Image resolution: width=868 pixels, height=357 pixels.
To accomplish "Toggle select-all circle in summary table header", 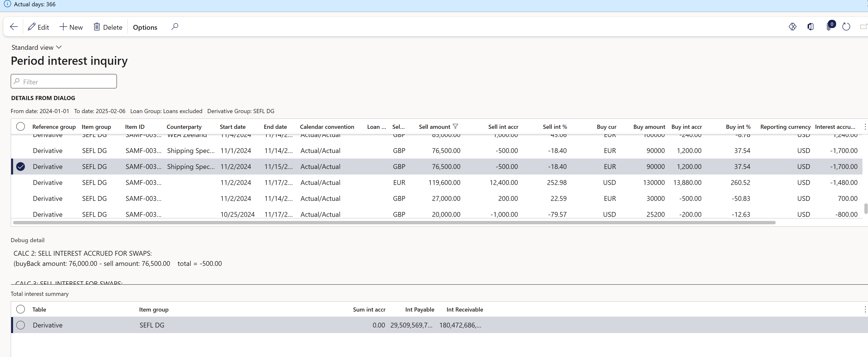I will (x=21, y=309).
